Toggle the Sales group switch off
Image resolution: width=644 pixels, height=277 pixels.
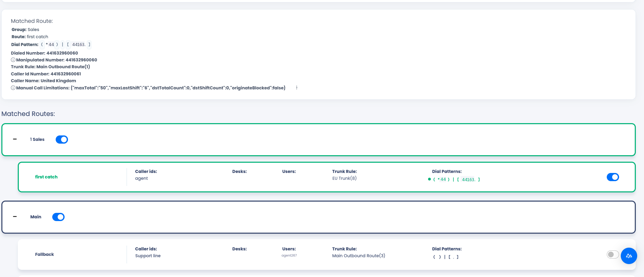62,140
